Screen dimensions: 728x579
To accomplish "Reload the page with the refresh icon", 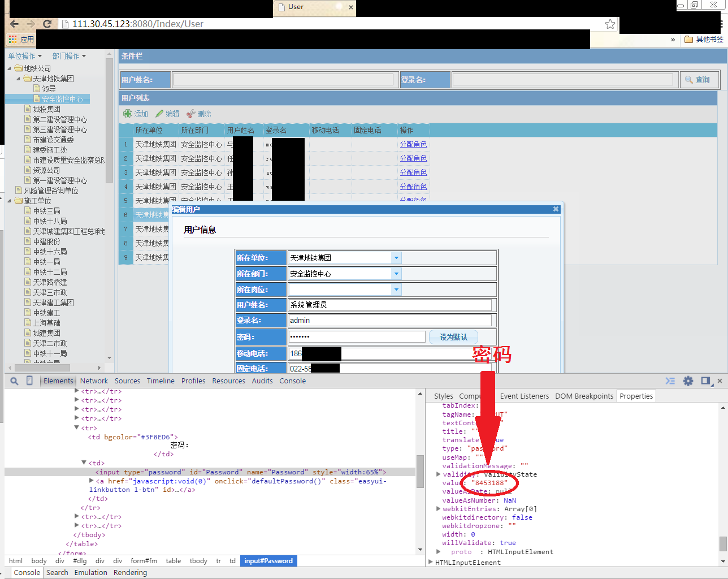I will (47, 24).
